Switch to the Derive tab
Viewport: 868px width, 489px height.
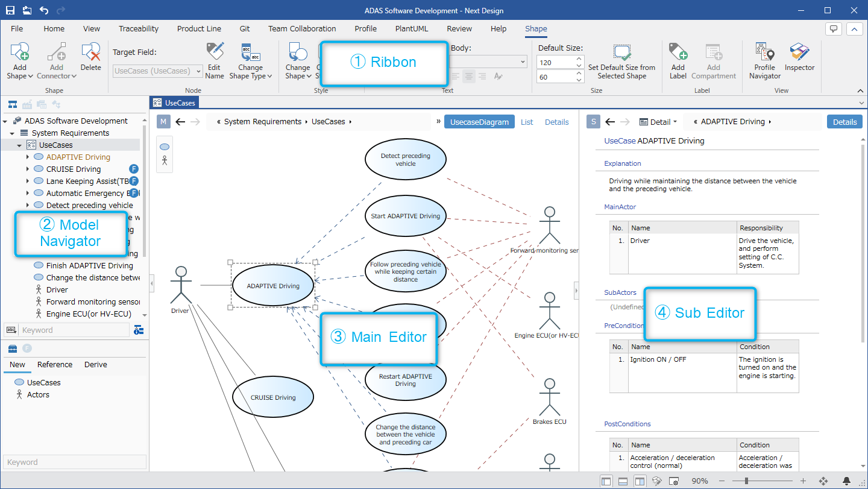point(96,365)
